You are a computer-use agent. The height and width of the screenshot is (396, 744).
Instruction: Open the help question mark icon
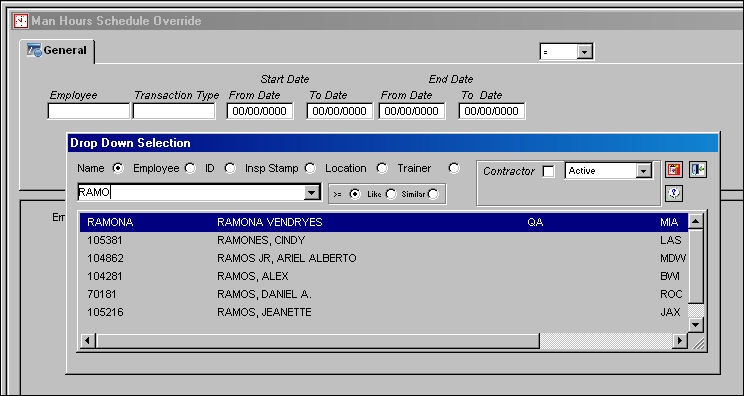pos(674,193)
